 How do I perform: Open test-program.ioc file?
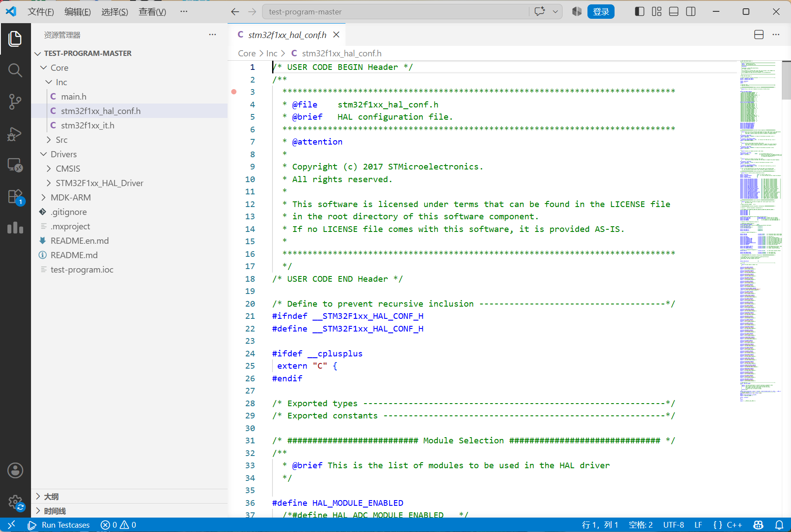(129, 269)
